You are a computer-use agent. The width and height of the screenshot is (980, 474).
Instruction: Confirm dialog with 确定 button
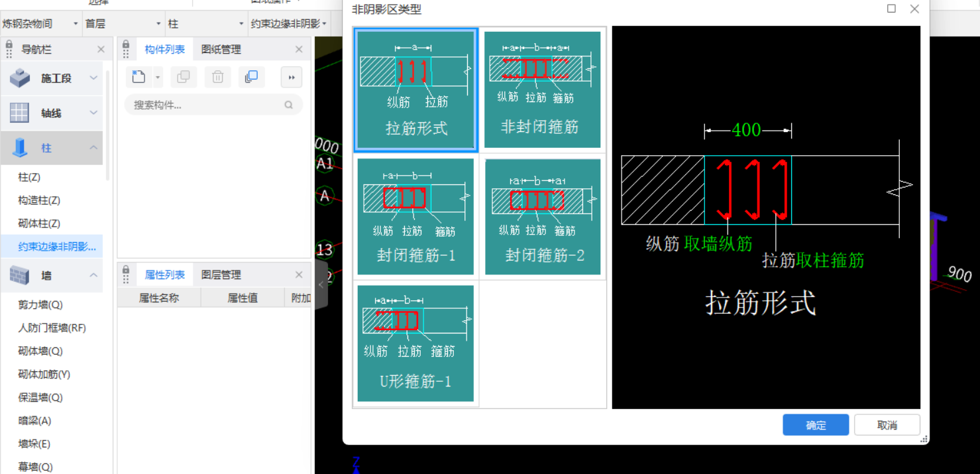[816, 425]
